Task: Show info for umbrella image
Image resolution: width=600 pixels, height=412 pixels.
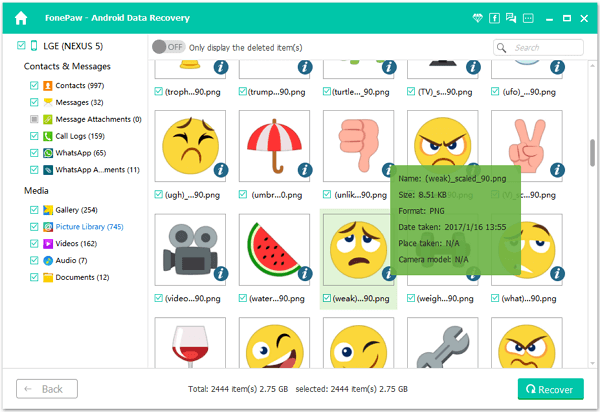Action: (305, 170)
